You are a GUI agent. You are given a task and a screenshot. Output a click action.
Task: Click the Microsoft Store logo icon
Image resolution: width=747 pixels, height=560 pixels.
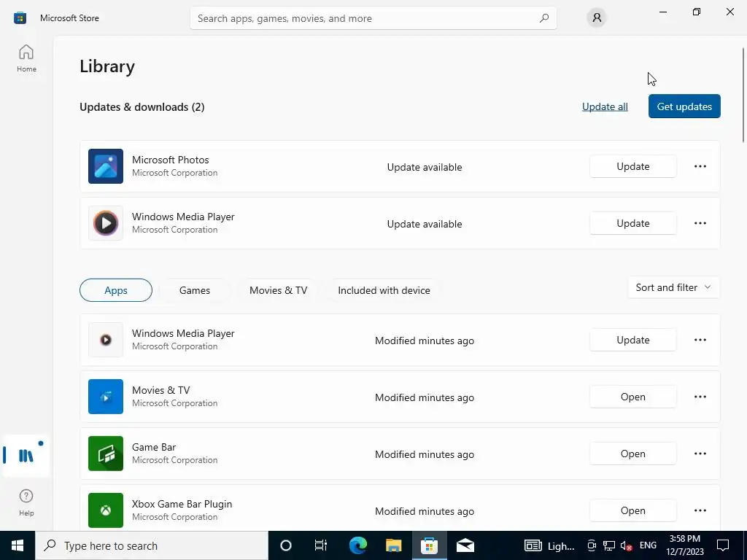pyautogui.click(x=20, y=18)
